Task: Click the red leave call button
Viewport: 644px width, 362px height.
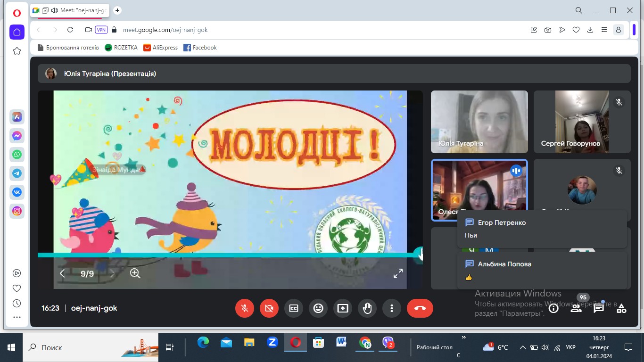Action: (420, 308)
